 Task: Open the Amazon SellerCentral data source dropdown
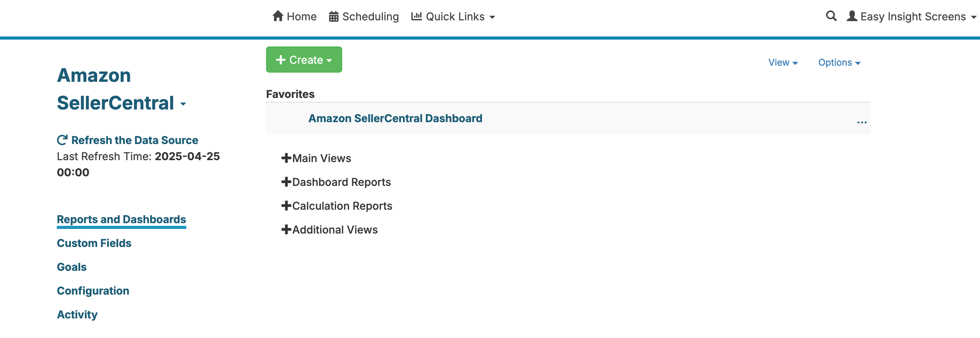tap(184, 104)
